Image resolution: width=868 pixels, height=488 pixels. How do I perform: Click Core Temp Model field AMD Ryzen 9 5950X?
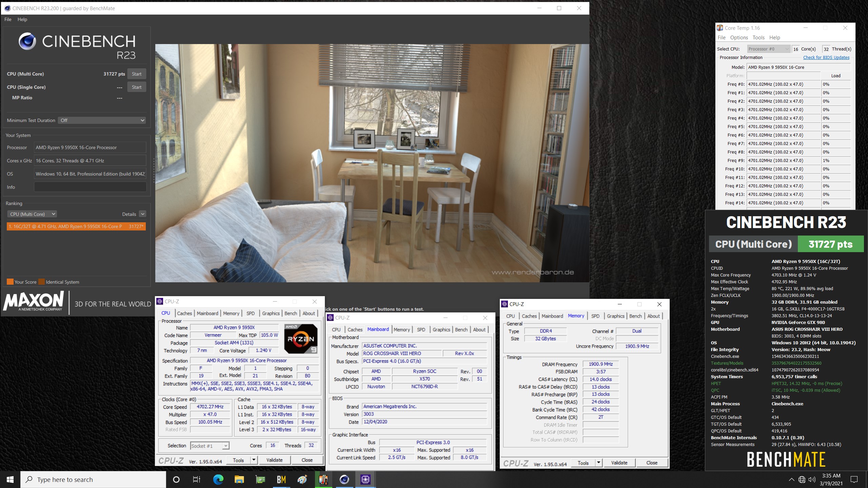pyautogui.click(x=799, y=67)
